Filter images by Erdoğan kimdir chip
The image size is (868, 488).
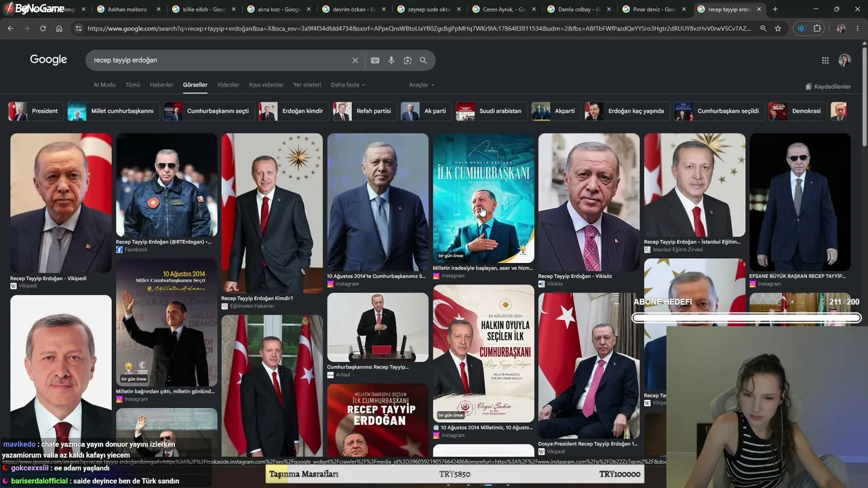(294, 111)
